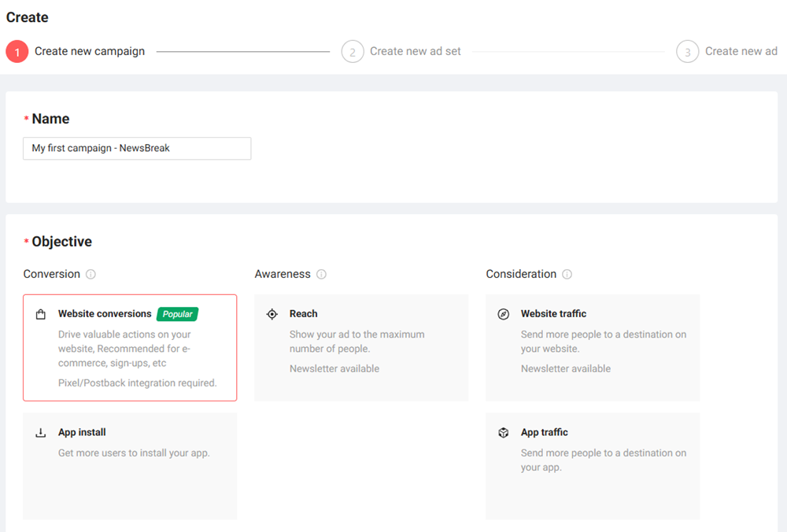Viewport: 787px width, 532px height.
Task: Select the Website conversions objective card
Action: (130, 348)
